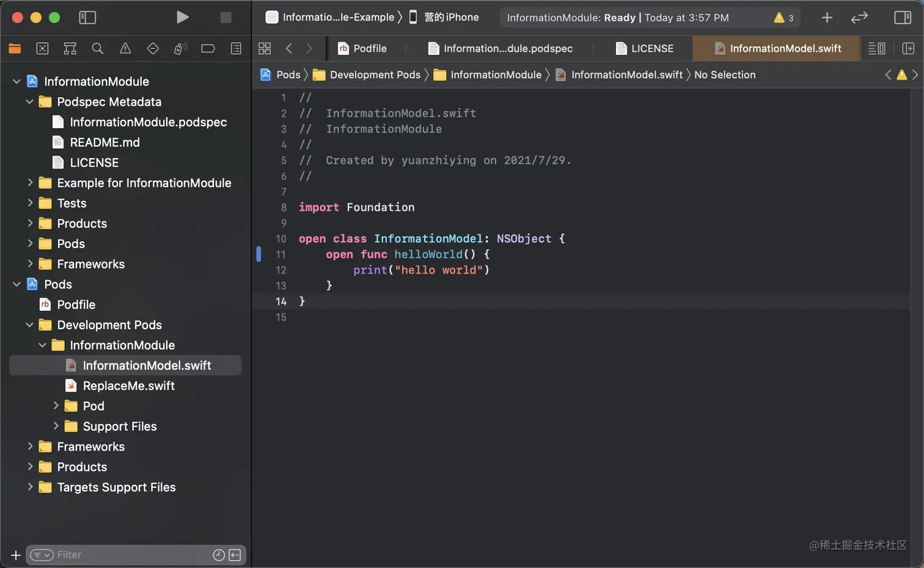Open the Report navigator icon
Screen dimensions: 924x568
[236, 48]
